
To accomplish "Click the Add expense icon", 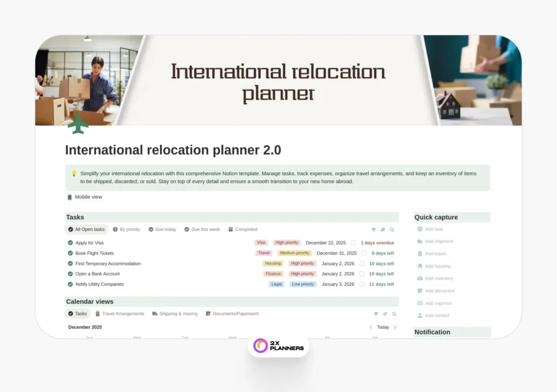I will 420,303.
